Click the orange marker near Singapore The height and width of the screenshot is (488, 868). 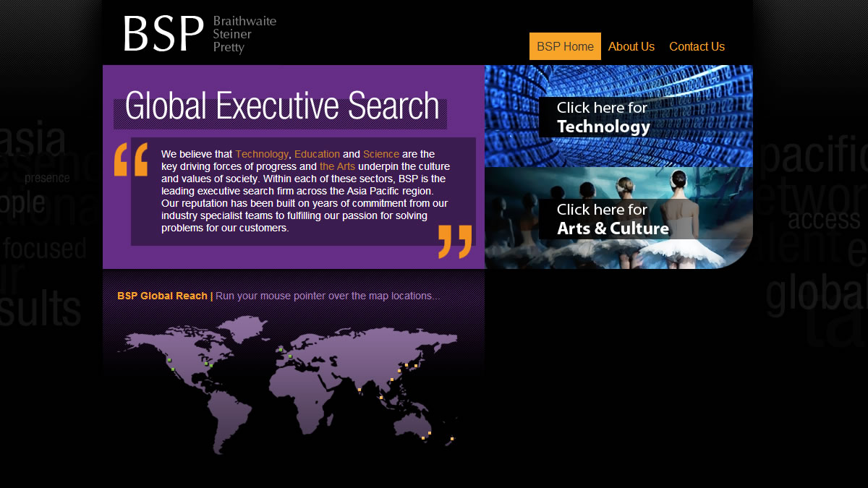click(x=381, y=398)
